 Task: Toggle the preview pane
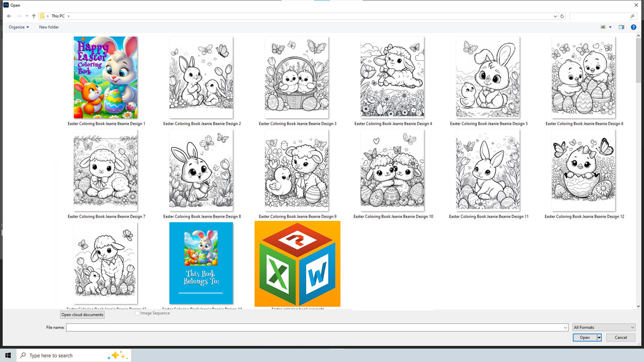point(621,27)
